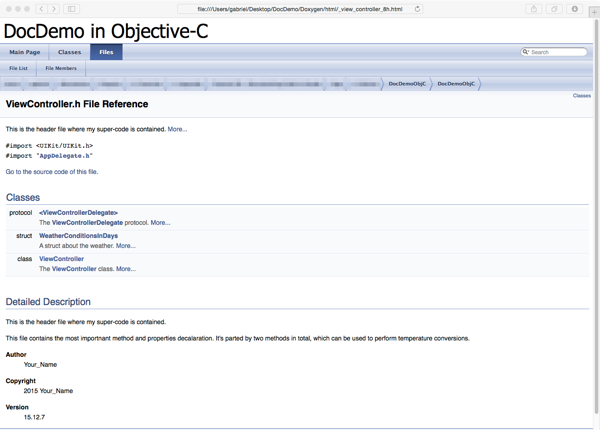Click the browser forward arrow button

tap(54, 9)
